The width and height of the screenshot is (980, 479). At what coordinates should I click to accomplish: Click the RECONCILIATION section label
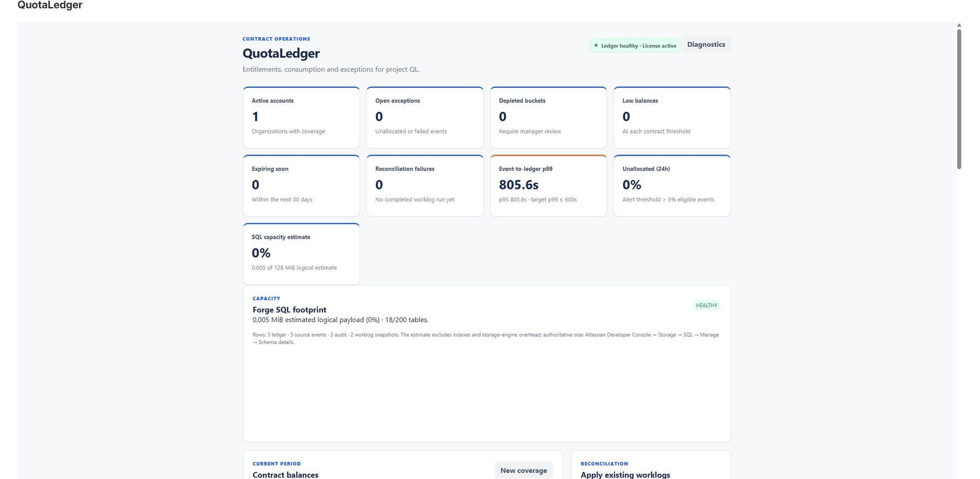(604, 464)
